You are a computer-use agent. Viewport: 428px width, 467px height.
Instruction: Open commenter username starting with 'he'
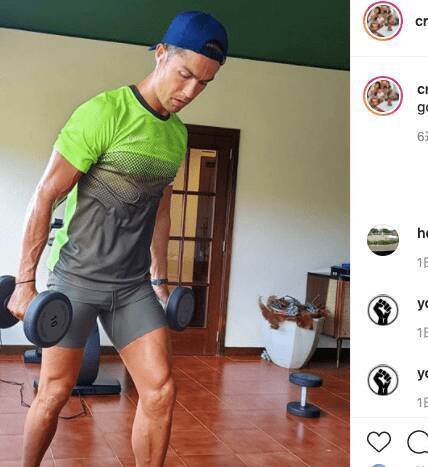pos(423,233)
